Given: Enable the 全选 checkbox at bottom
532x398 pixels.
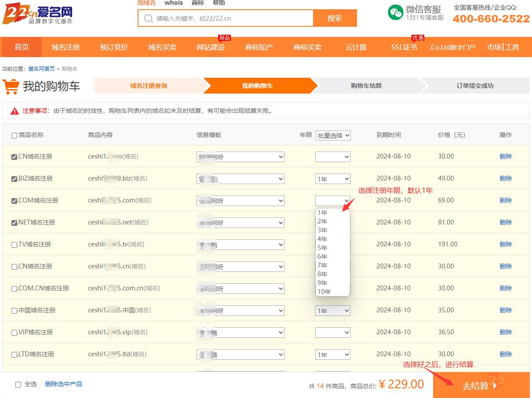Looking at the screenshot, I should pyautogui.click(x=18, y=384).
